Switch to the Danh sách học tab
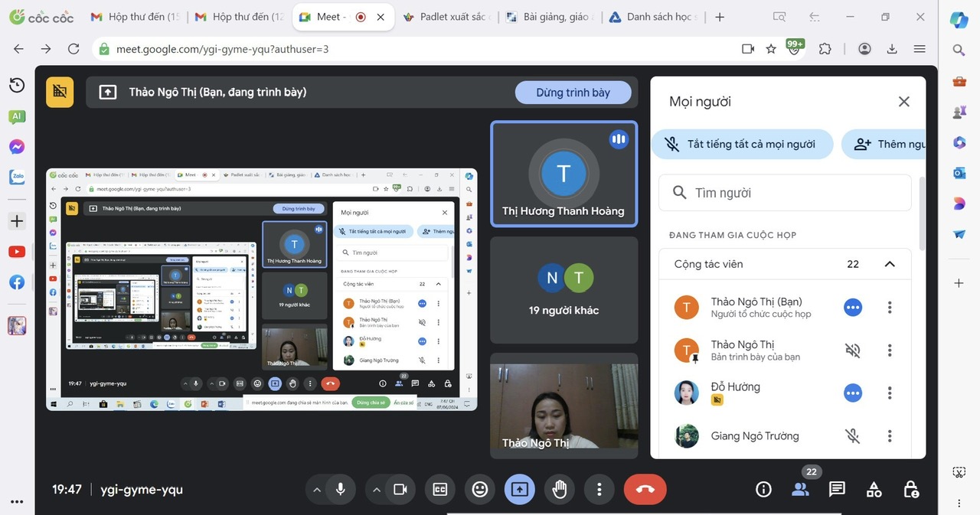The image size is (980, 515). pyautogui.click(x=653, y=17)
